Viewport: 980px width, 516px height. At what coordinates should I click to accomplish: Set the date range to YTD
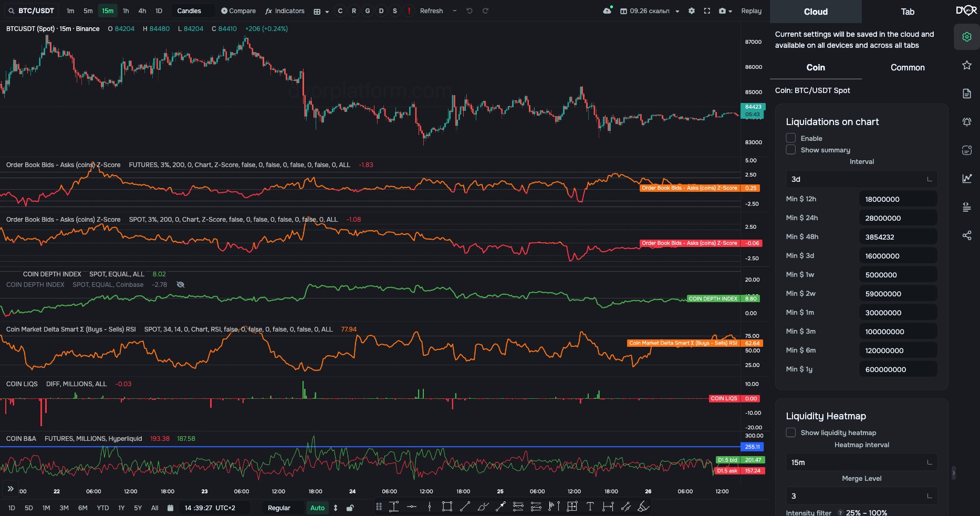[103, 508]
